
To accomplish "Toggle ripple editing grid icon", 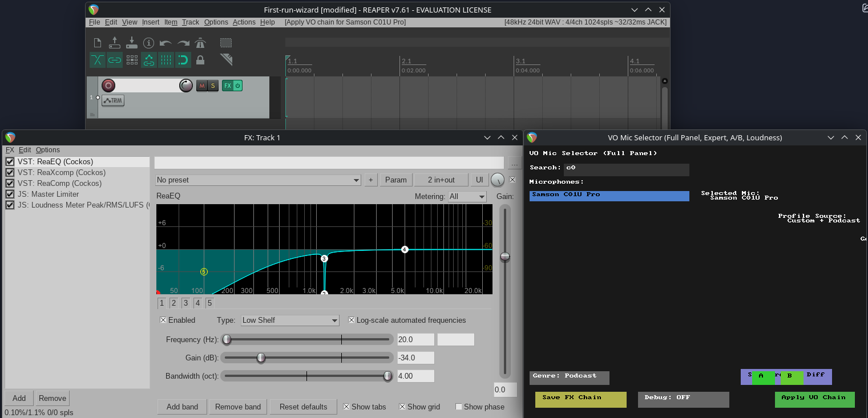I will (x=132, y=60).
